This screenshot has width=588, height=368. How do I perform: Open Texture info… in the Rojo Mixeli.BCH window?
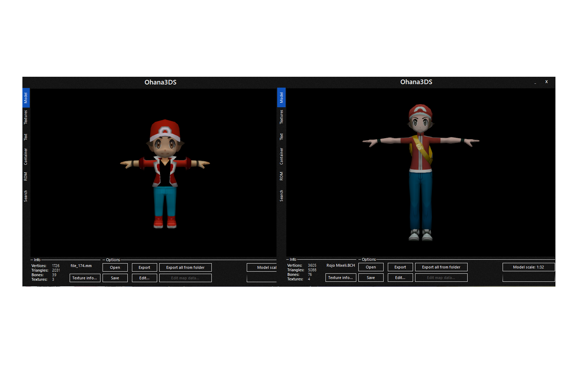341,278
